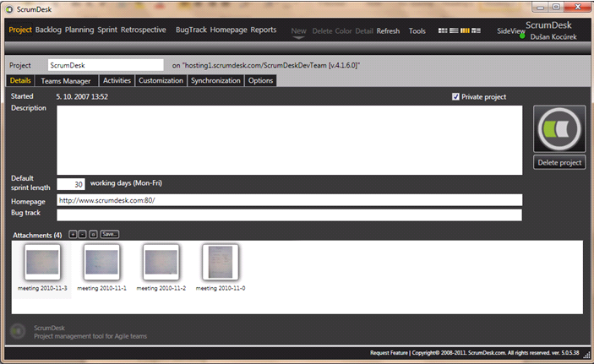594x364 pixels.
Task: Click 'Project management tool for Agile teams' text
Action: [x=90, y=336]
